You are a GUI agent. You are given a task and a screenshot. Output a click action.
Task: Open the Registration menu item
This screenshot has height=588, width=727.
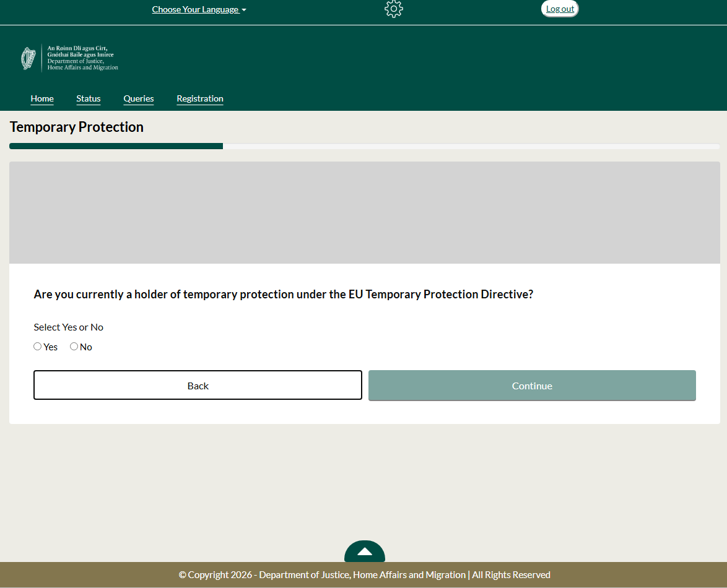click(x=200, y=98)
